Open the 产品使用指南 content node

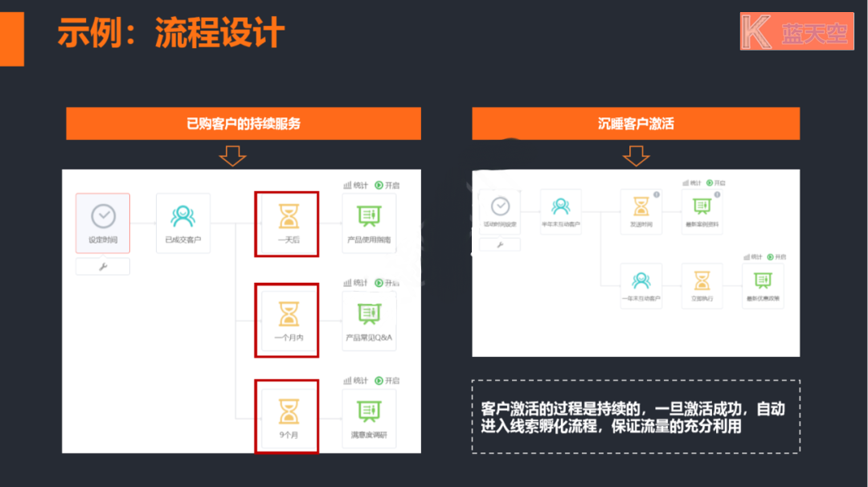tap(369, 223)
